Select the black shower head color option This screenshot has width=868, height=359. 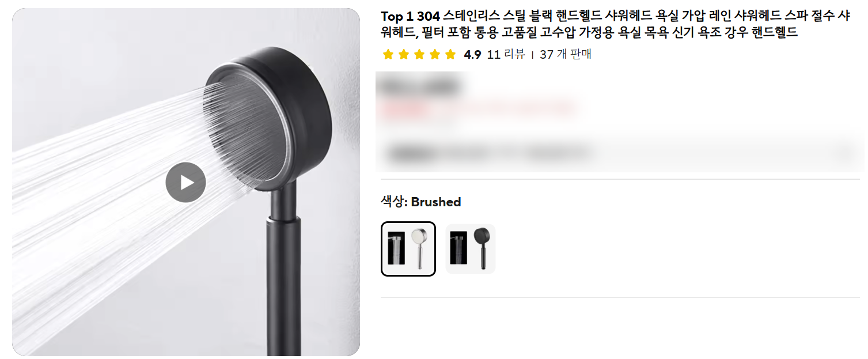(x=471, y=249)
